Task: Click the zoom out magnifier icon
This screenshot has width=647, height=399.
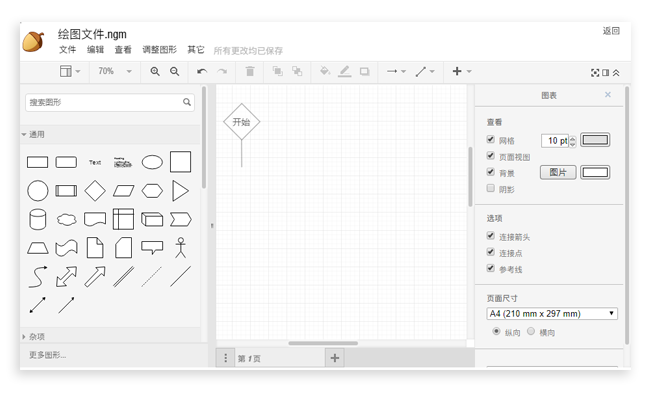Action: click(175, 71)
